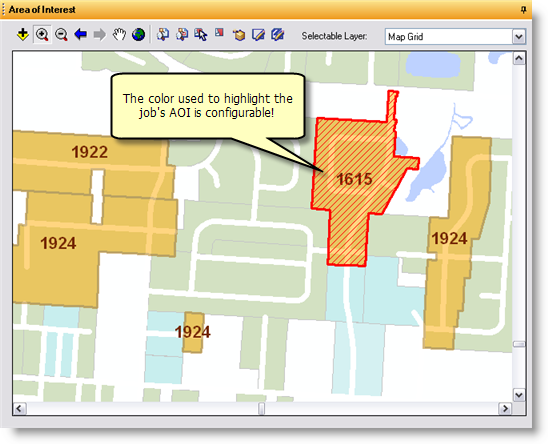Click the blue striped pencil edit icon
Image resolution: width=548 pixels, height=444 pixels.
(277, 34)
